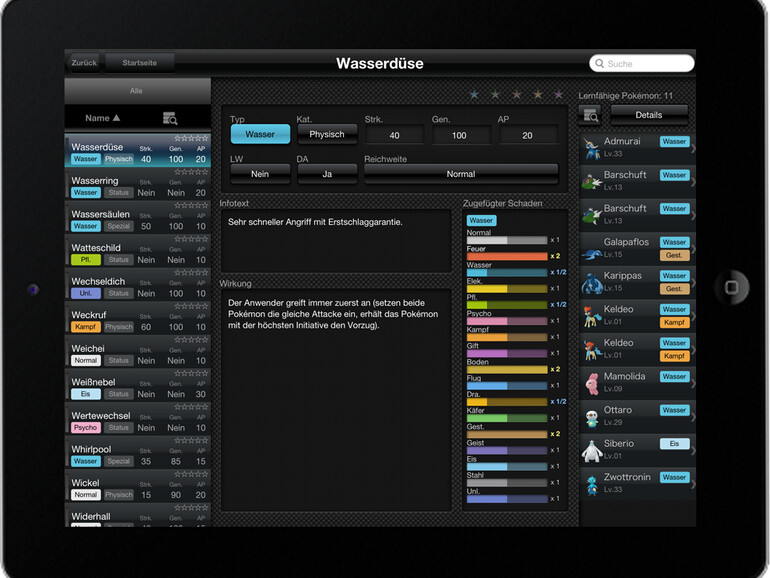The image size is (770, 578).
Task: Click the Physisch category button
Action: coord(327,134)
